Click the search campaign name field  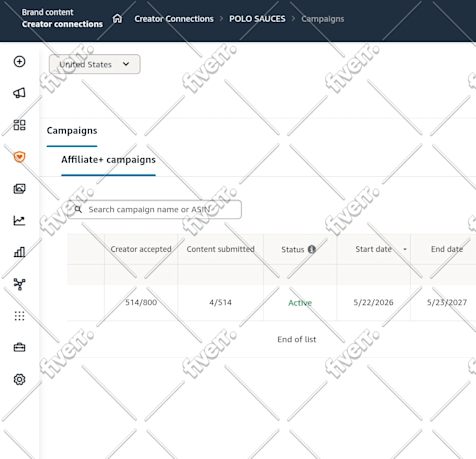click(x=155, y=209)
